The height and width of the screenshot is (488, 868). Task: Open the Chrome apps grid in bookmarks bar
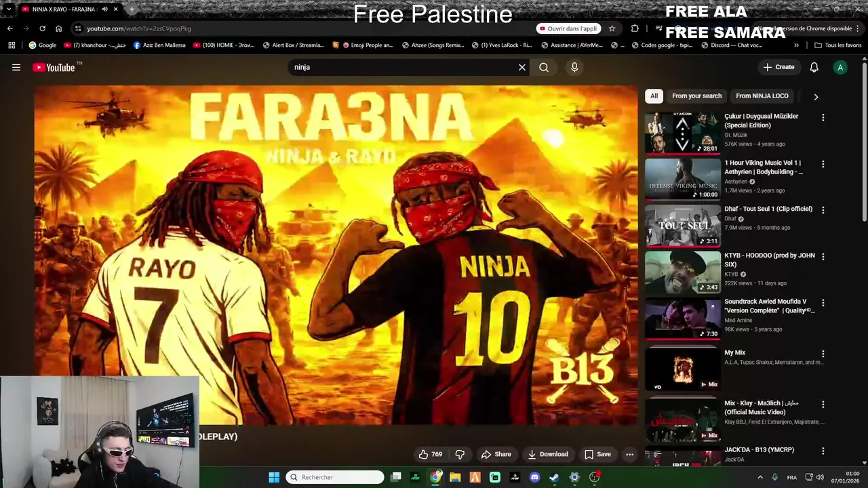(x=12, y=45)
